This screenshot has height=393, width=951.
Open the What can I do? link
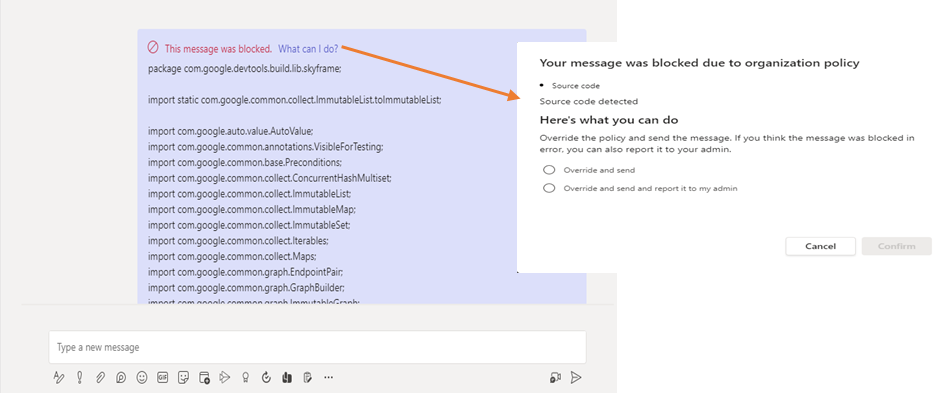pyautogui.click(x=308, y=49)
